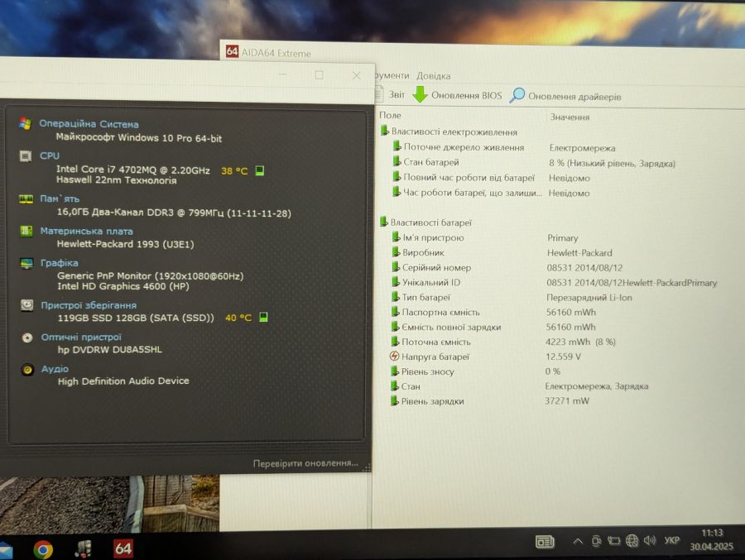The image size is (745, 560).
Task: Click the value 12.559 V
Action: click(x=563, y=357)
